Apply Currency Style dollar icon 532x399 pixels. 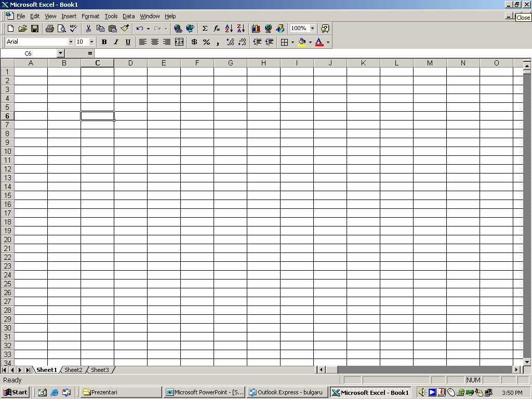194,42
